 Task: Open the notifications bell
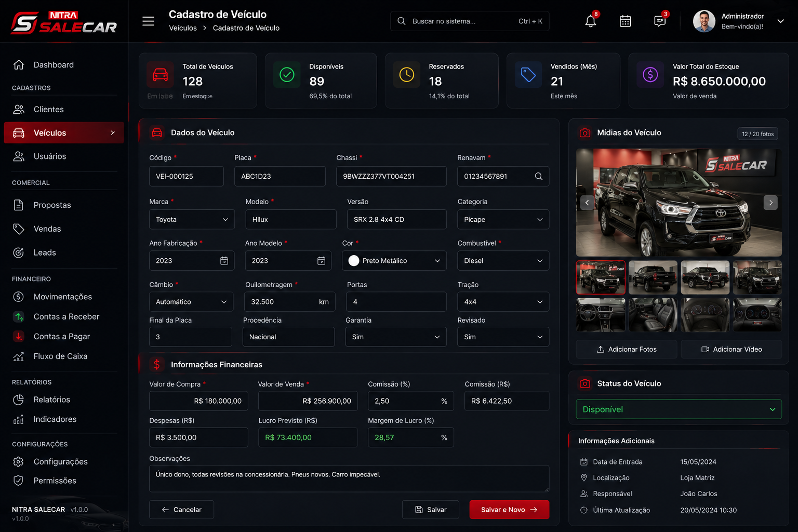tap(591, 21)
